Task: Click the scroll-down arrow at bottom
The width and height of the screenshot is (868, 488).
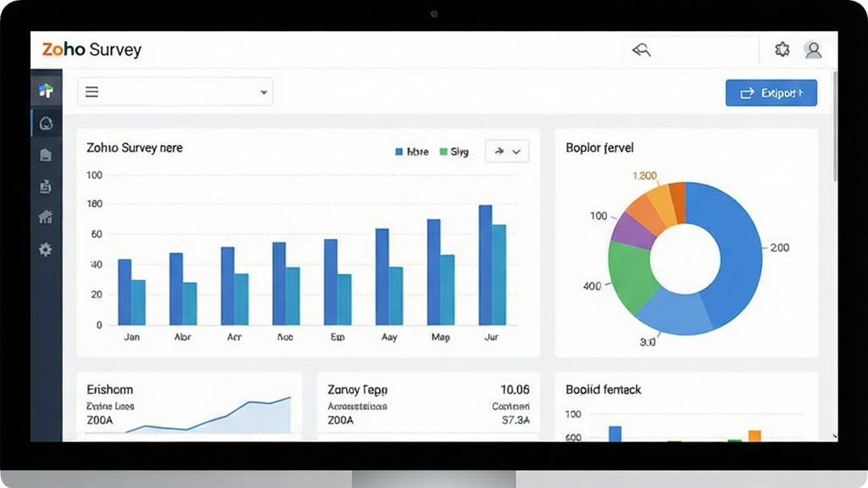Action: 835,436
